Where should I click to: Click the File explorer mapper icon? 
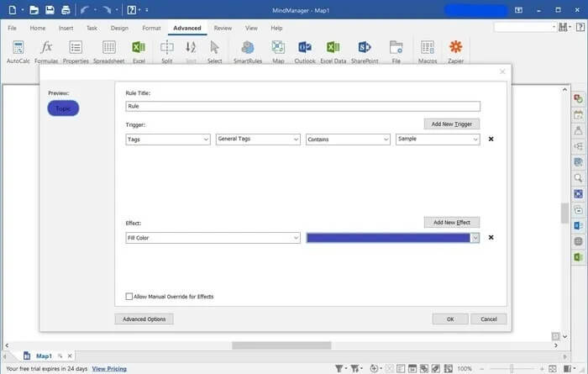tap(396, 52)
